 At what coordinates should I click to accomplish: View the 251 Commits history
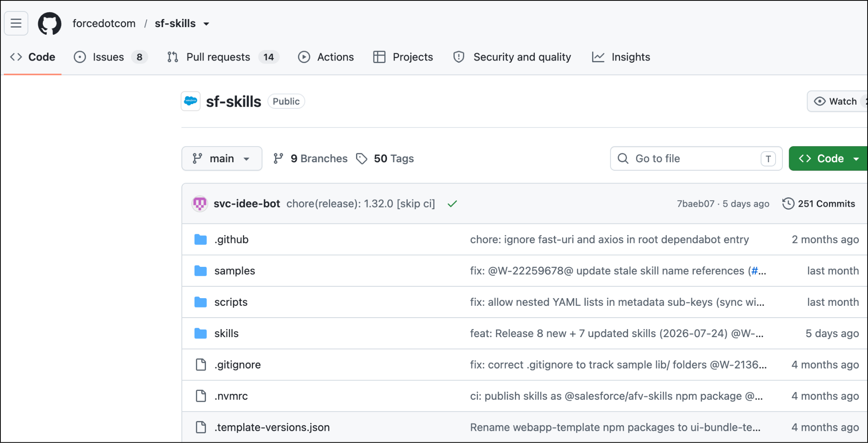818,204
